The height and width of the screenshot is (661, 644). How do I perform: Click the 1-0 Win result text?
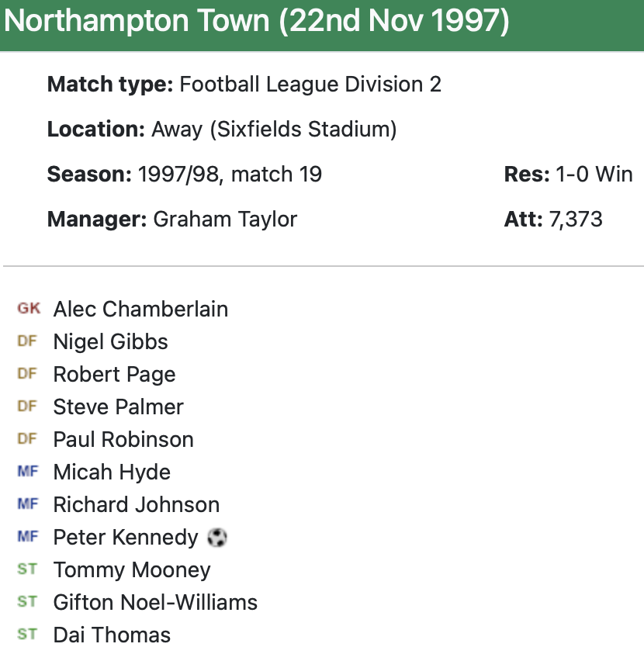594,174
